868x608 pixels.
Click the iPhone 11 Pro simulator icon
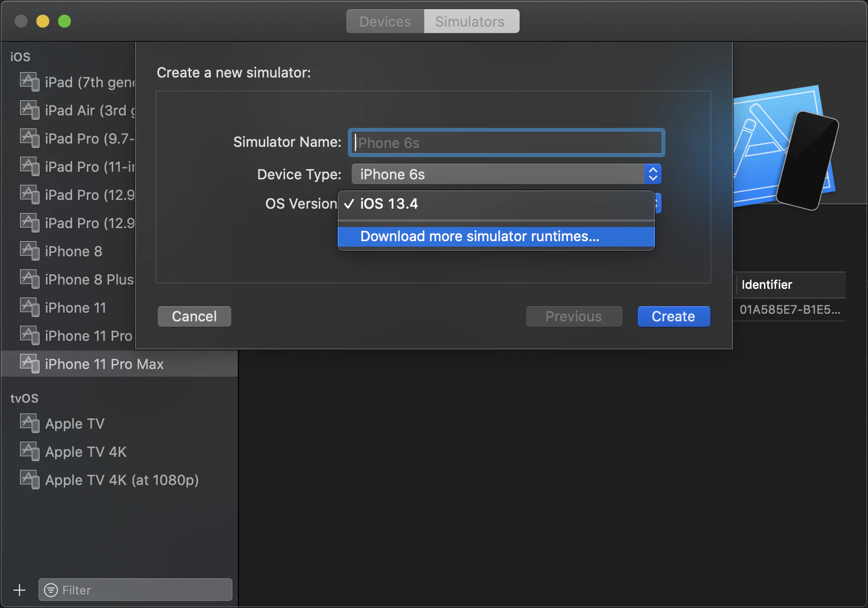(x=30, y=336)
